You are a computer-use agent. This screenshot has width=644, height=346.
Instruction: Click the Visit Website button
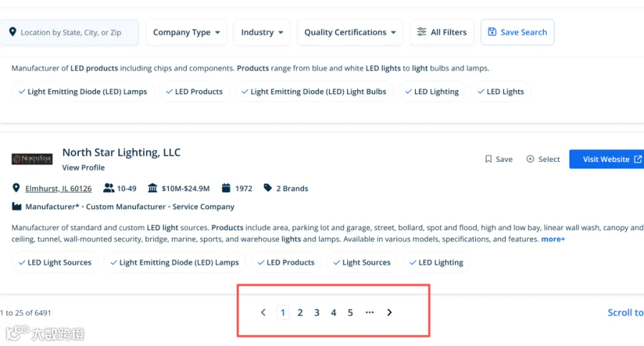tap(607, 159)
